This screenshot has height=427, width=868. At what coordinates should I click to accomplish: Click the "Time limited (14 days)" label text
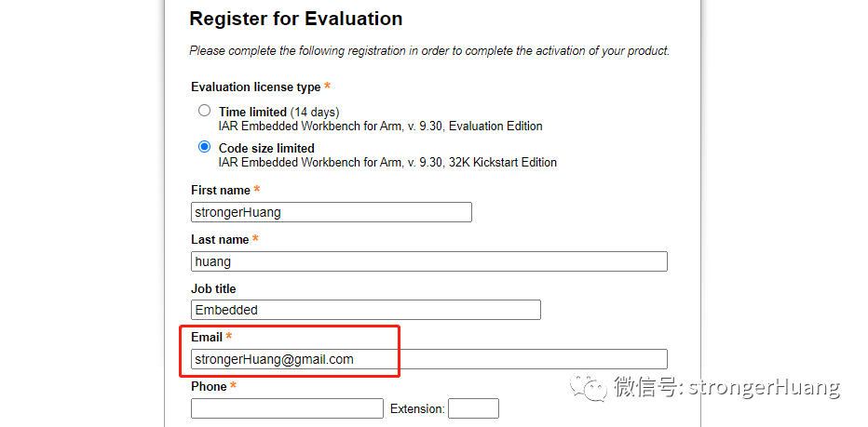point(278,112)
